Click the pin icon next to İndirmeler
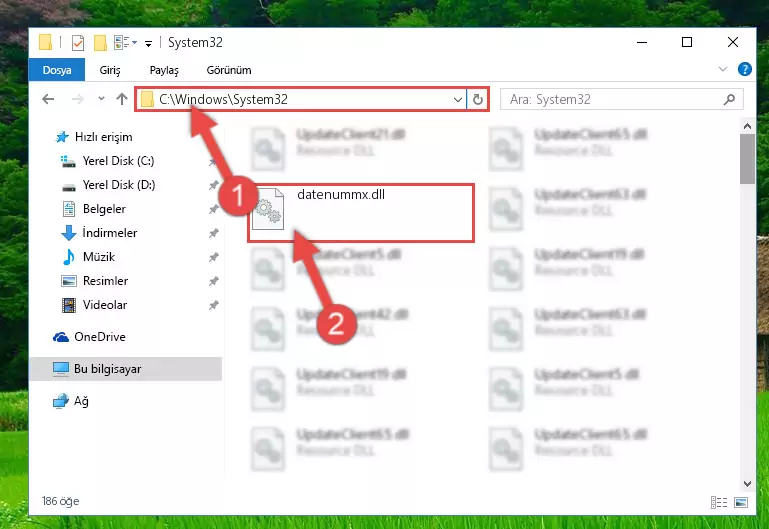The height and width of the screenshot is (529, 769). pos(214,233)
